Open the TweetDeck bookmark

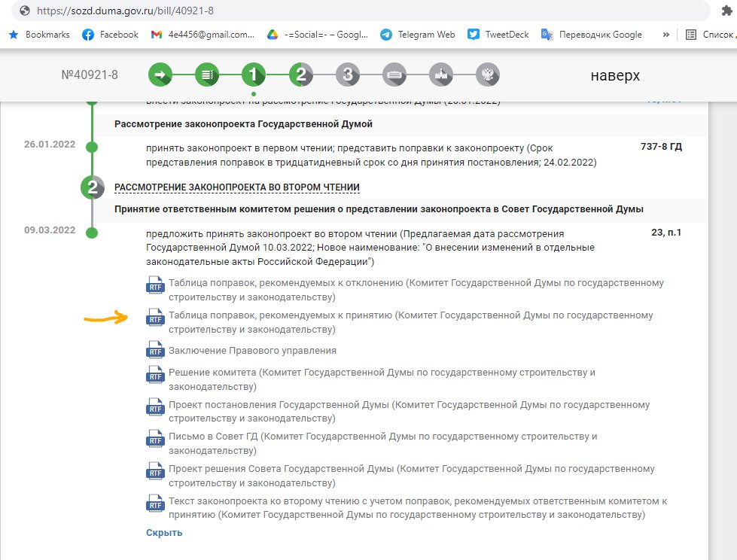[498, 35]
